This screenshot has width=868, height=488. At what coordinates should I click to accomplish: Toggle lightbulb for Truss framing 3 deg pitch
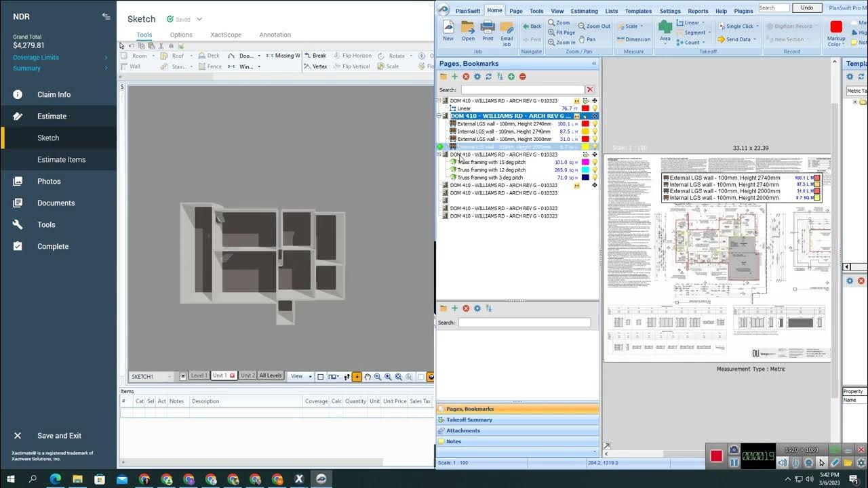point(595,178)
